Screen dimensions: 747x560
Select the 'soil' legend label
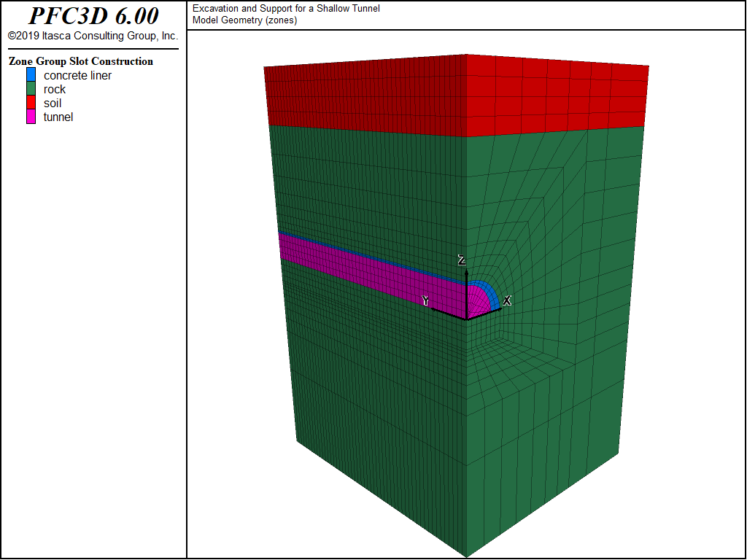click(53, 103)
